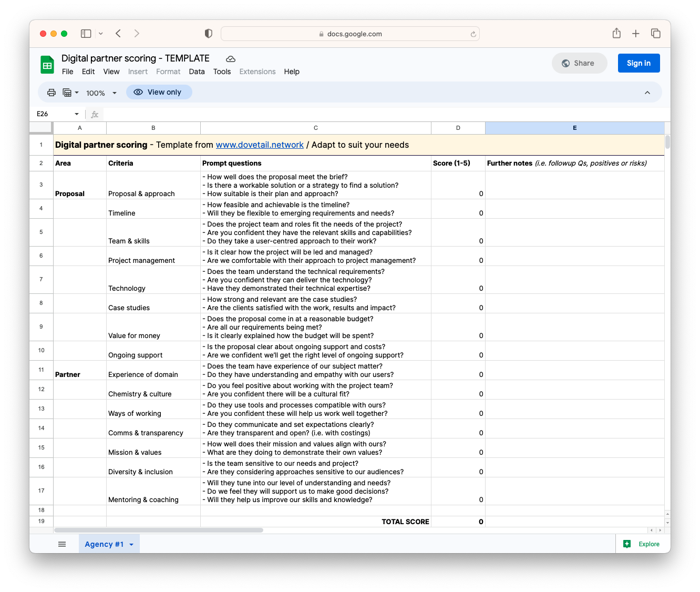Open a new browser tab with plus icon

tap(635, 33)
